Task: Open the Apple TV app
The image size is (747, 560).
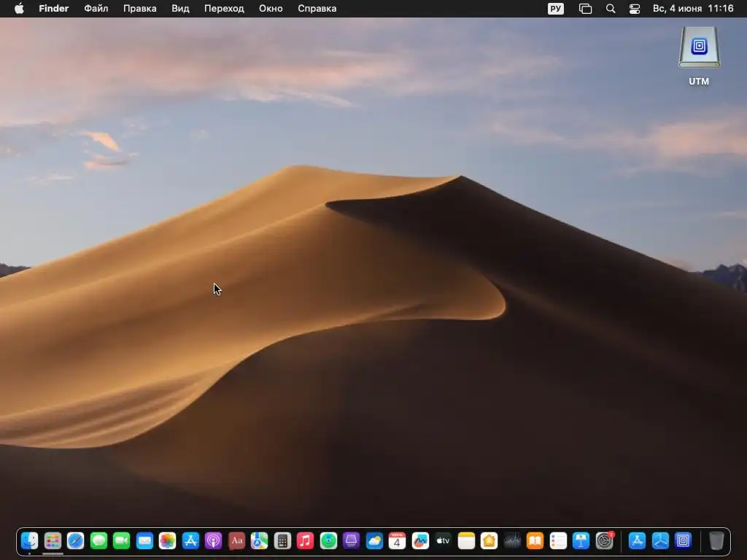Action: click(443, 540)
